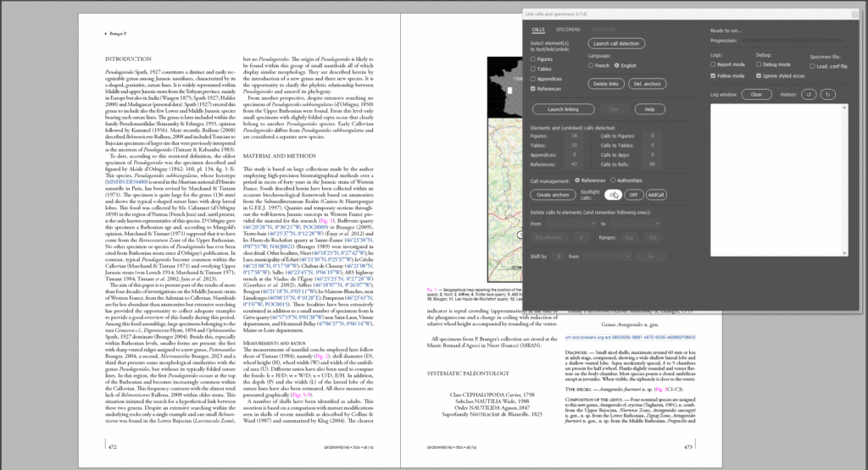Check the Load .conf file option
Viewport: 868px width, 470px height.
813,66
